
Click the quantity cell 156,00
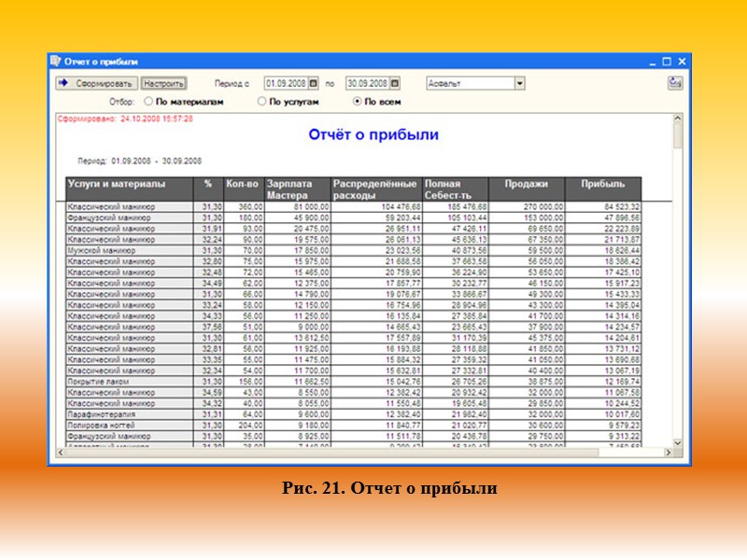(x=244, y=382)
